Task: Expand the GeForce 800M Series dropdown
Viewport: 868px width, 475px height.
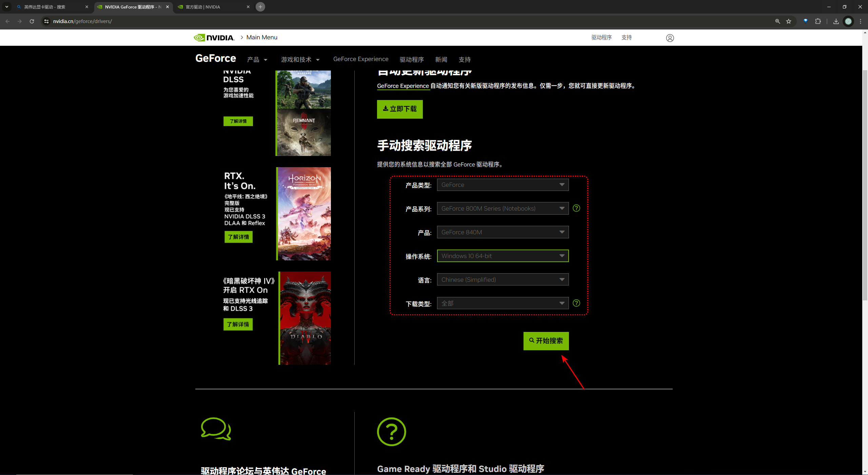Action: (502, 209)
